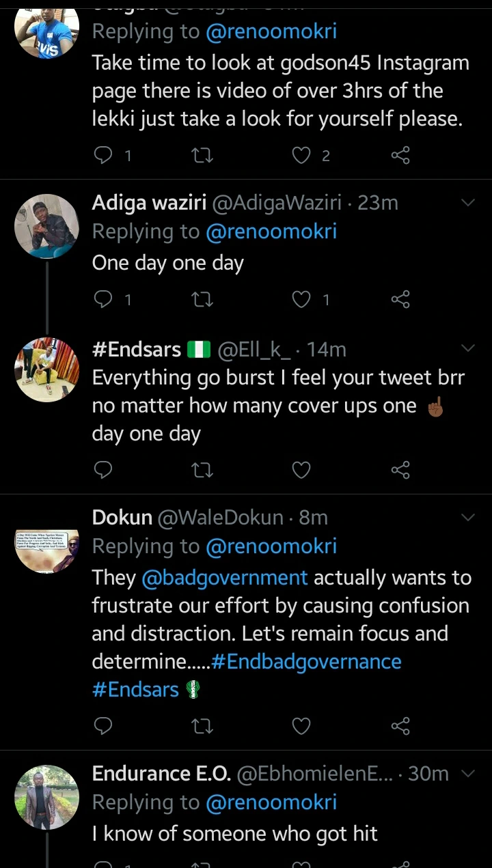Image resolution: width=492 pixels, height=868 pixels.
Task: Share Adiga waziri's tweet
Action: pyautogui.click(x=400, y=299)
